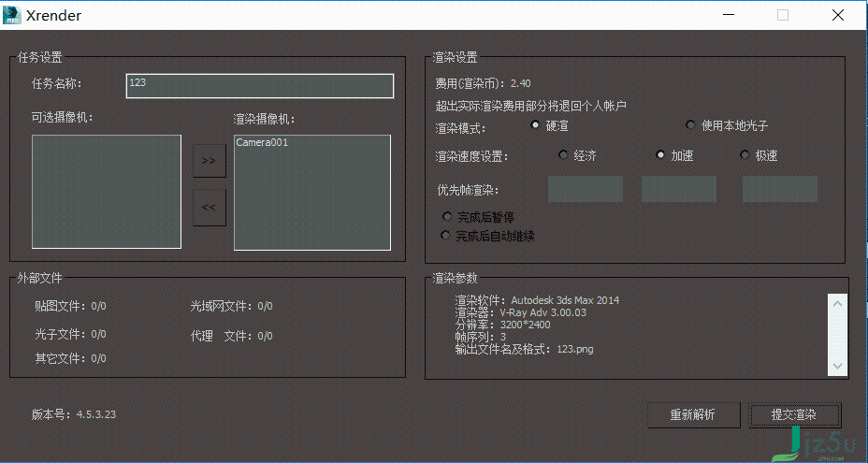
Task: Click the 帧序列: 3 line
Action: point(481,337)
